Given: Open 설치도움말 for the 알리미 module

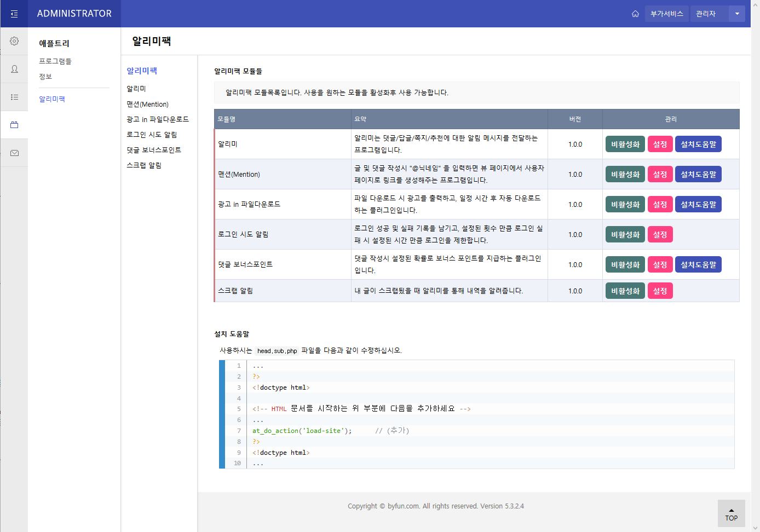Looking at the screenshot, I should point(698,144).
